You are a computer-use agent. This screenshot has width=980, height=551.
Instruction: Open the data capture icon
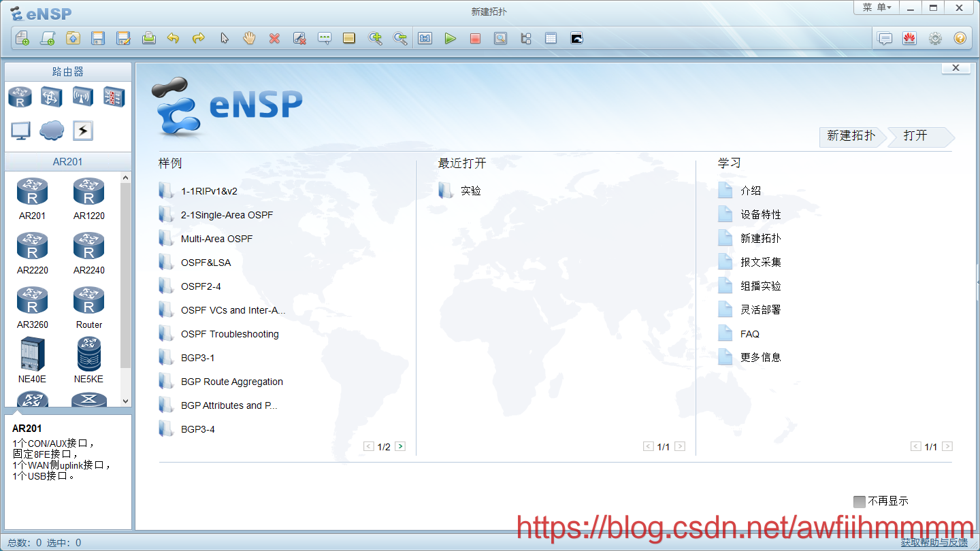point(500,38)
